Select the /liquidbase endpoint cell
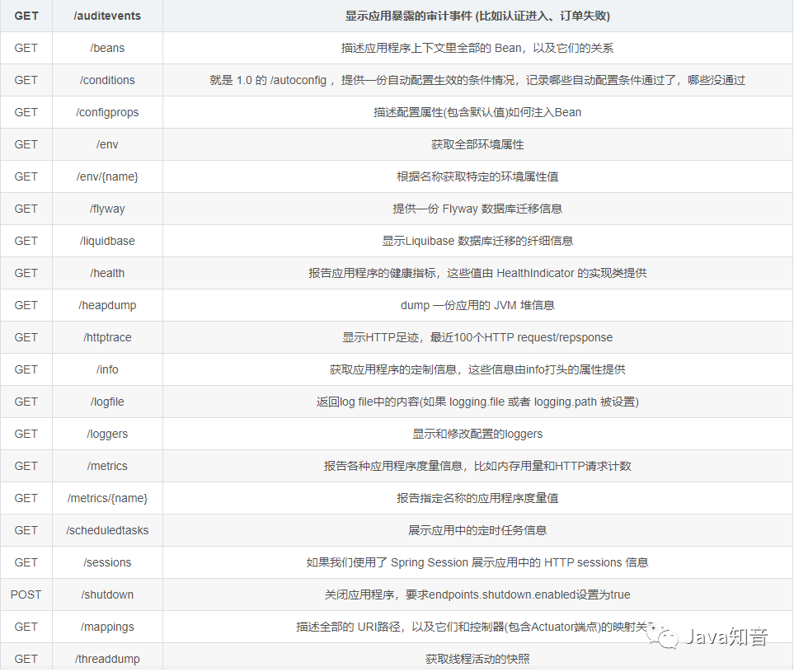Screen dimensions: 794x672 pos(107,241)
